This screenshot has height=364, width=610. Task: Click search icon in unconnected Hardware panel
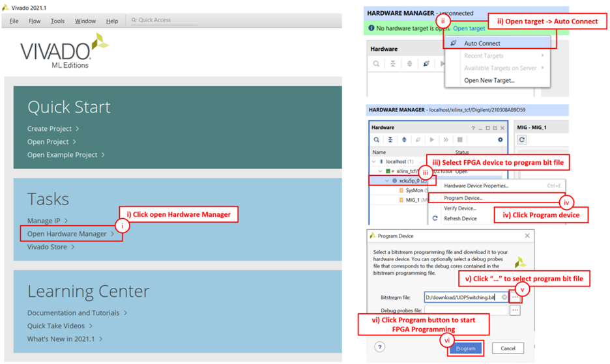376,64
